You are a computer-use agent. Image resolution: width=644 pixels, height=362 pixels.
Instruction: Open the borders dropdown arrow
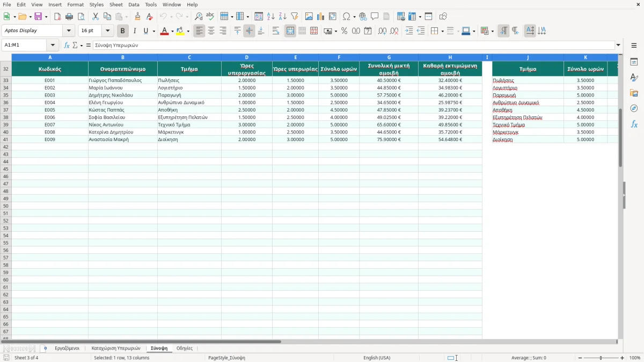click(x=442, y=31)
